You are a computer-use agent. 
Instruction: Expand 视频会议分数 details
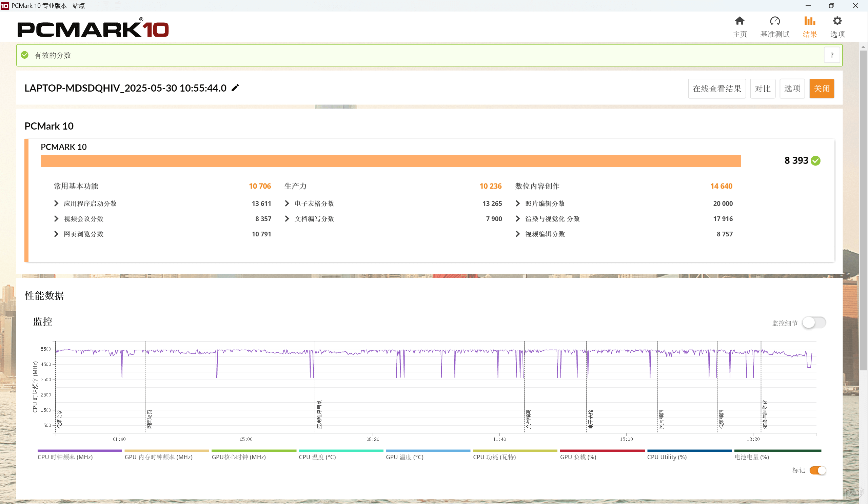point(56,219)
